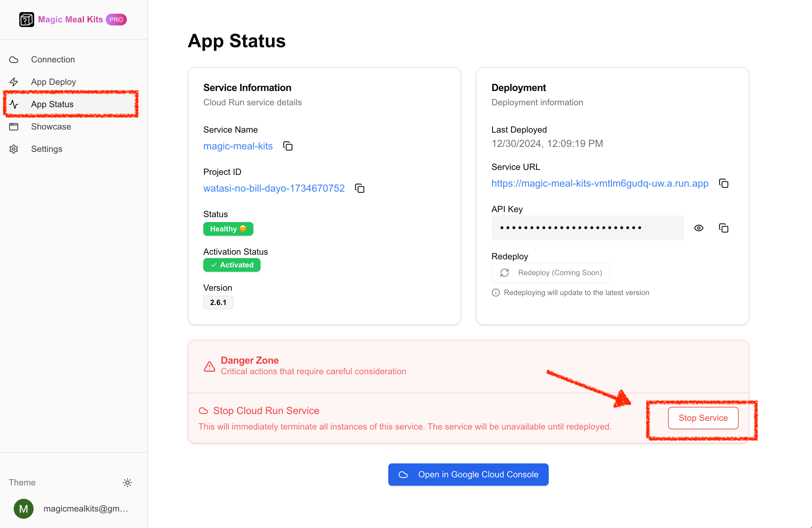Click the Stop Cloud Run Service heading
The width and height of the screenshot is (812, 528).
[x=266, y=411]
